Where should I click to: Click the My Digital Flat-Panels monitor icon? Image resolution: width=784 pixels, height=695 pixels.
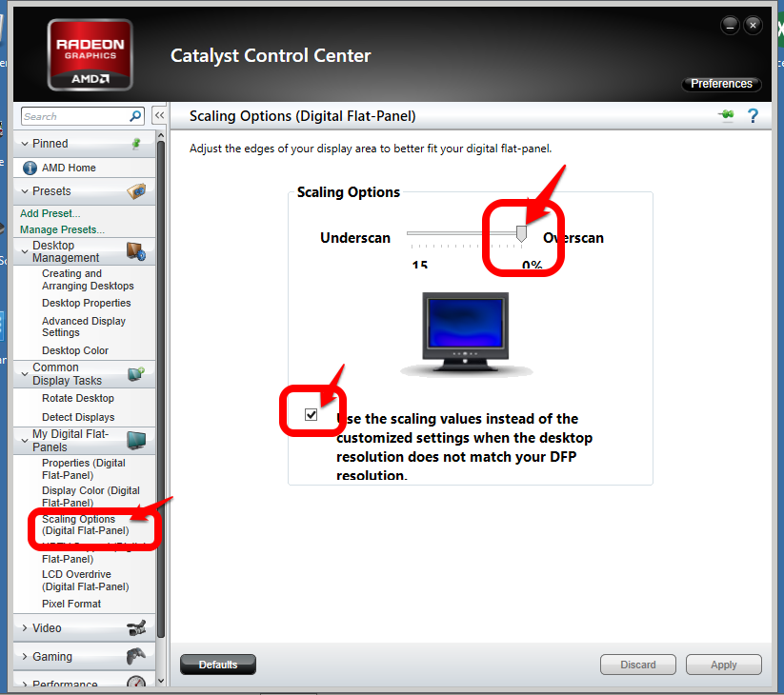pyautogui.click(x=136, y=440)
